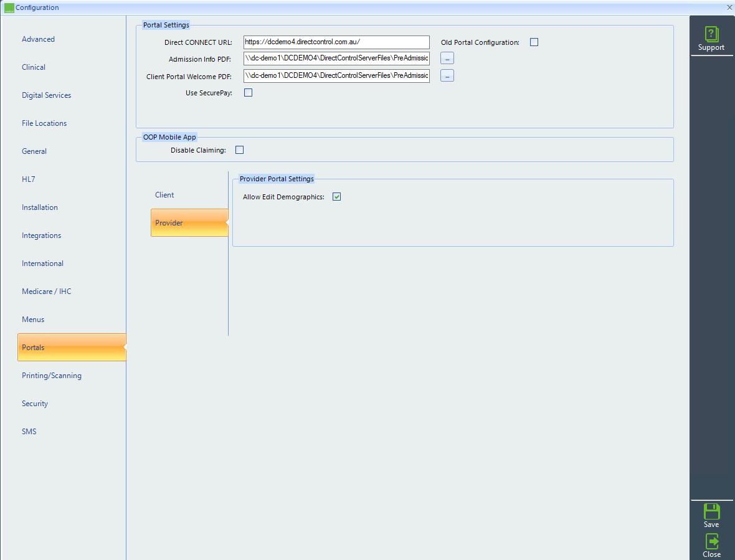Image resolution: width=735 pixels, height=560 pixels.
Task: Close the Configuration window with X
Action: pos(729,7)
